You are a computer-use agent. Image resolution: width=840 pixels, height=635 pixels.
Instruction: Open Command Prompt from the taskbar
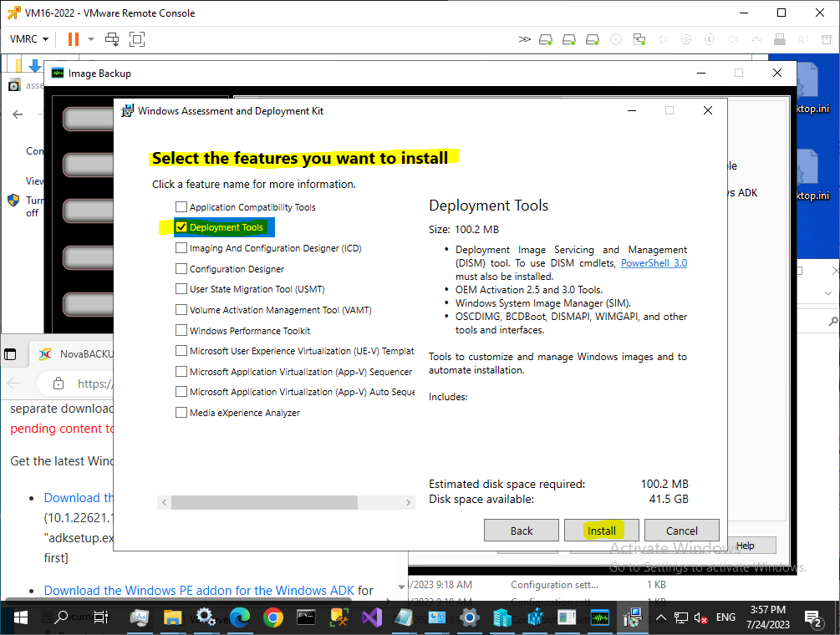click(306, 617)
